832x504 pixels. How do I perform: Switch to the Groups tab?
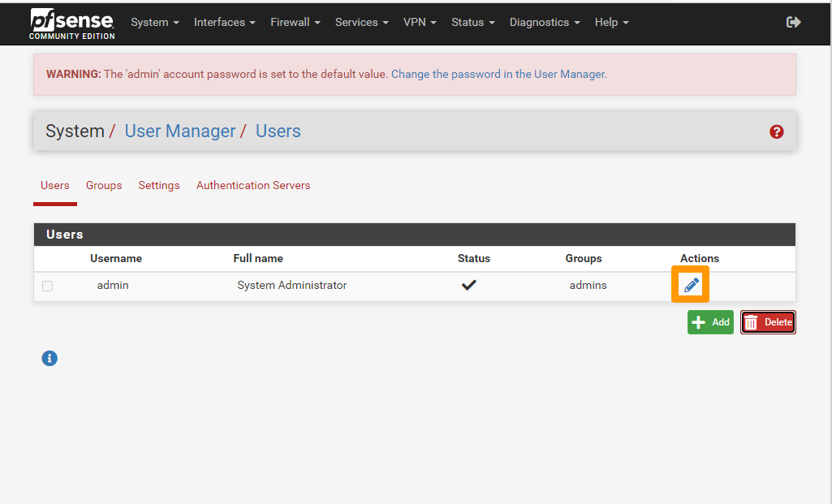click(104, 185)
